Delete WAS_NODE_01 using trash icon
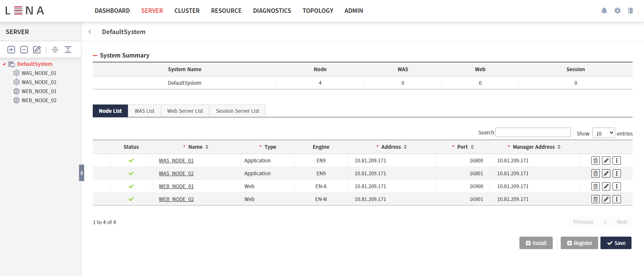 pyautogui.click(x=596, y=161)
